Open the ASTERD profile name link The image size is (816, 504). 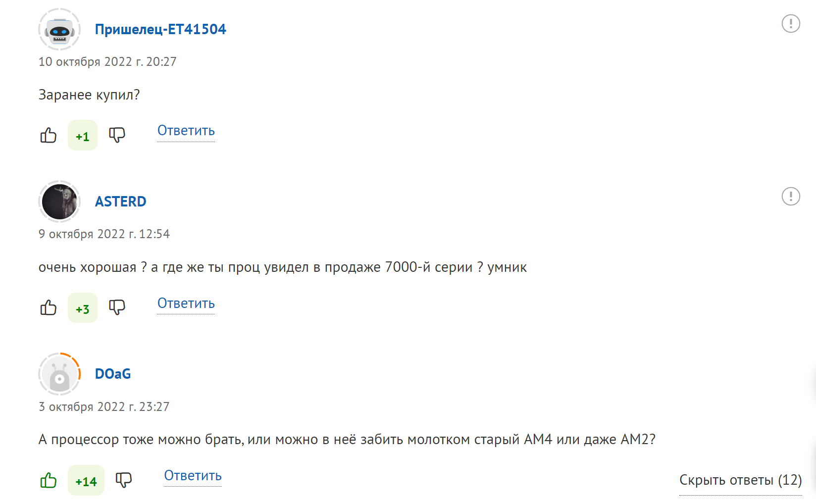tap(120, 202)
